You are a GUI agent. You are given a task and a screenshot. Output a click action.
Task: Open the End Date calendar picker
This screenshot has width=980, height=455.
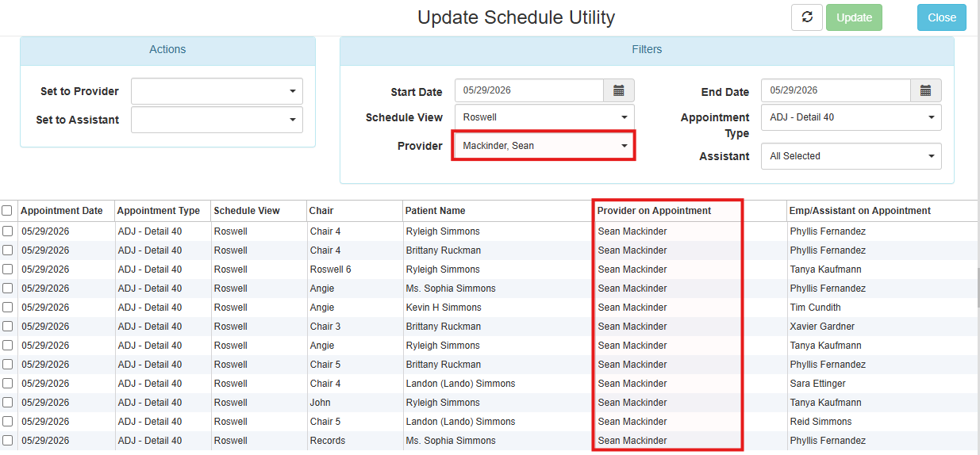pyautogui.click(x=925, y=90)
